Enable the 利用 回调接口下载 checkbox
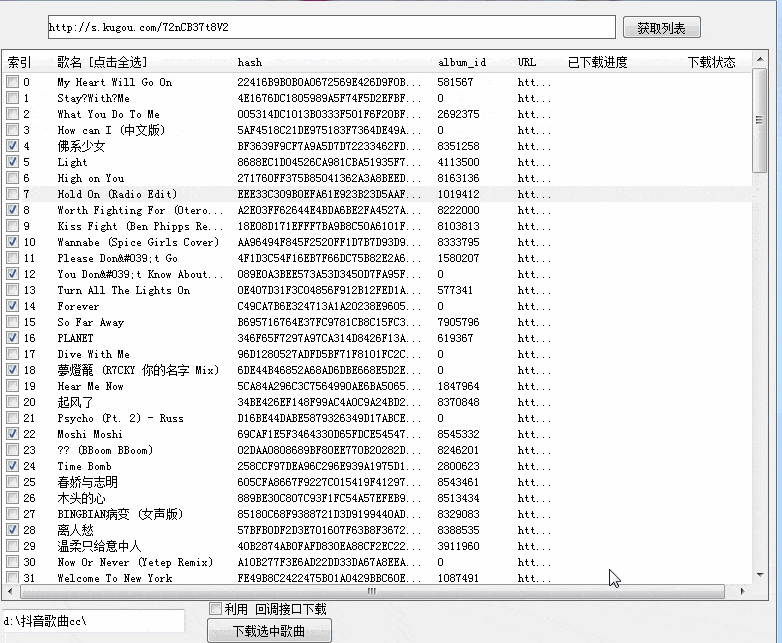 [215, 609]
